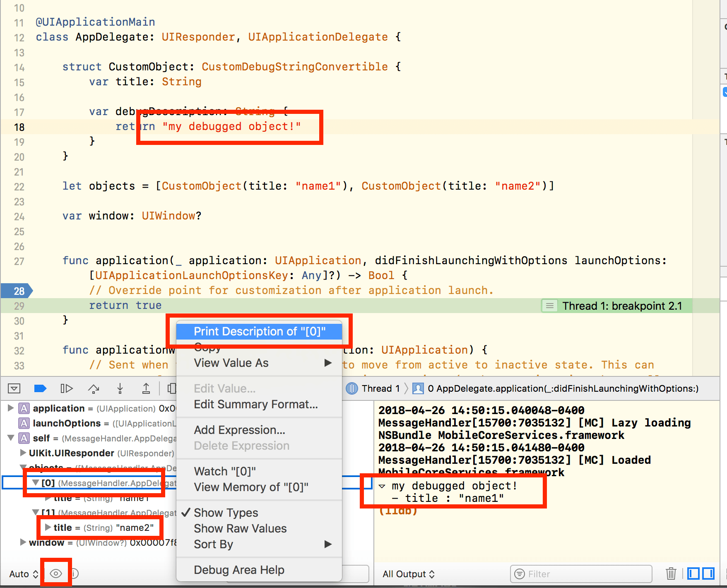Click the Step Out icon
Viewport: 727px width, 588px height.
146,388
